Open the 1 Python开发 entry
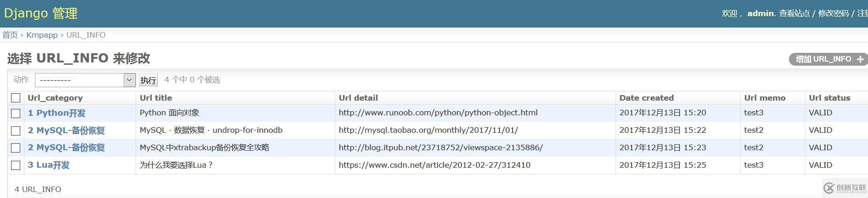The width and height of the screenshot is (868, 198). coord(57,113)
